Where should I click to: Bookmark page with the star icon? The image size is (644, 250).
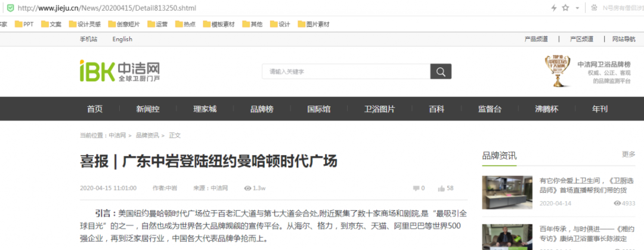pos(565,8)
